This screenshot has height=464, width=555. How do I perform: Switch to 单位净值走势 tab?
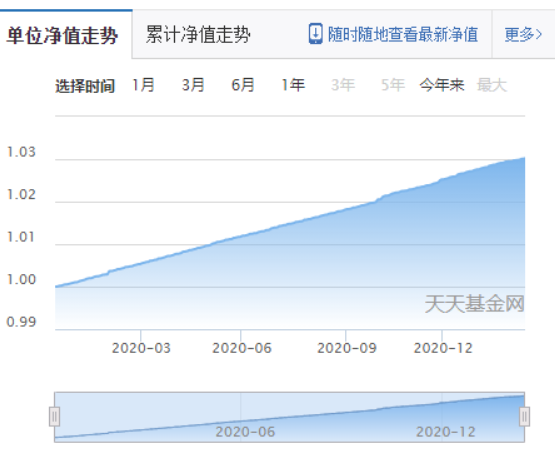pos(62,35)
